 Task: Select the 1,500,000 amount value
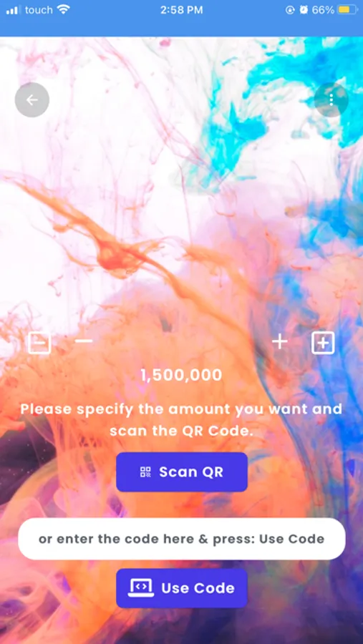point(181,375)
